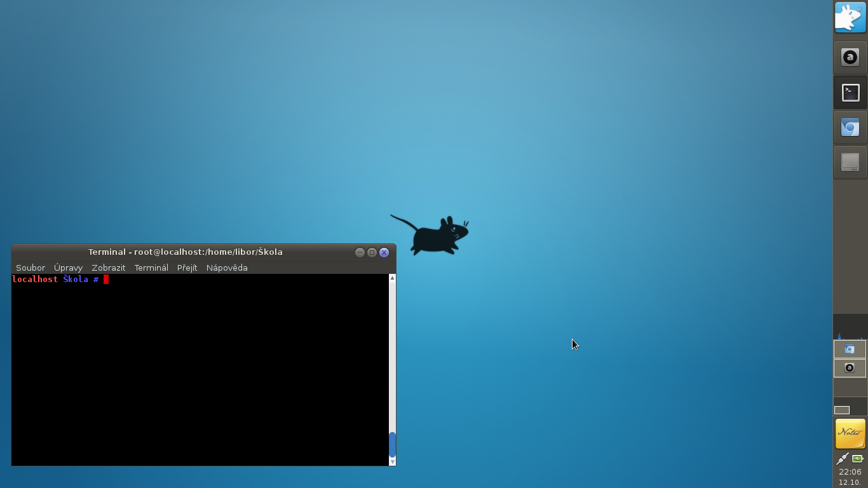Open the Xfce mouse applications menu
Screen dimensions: 868x488
850,18
